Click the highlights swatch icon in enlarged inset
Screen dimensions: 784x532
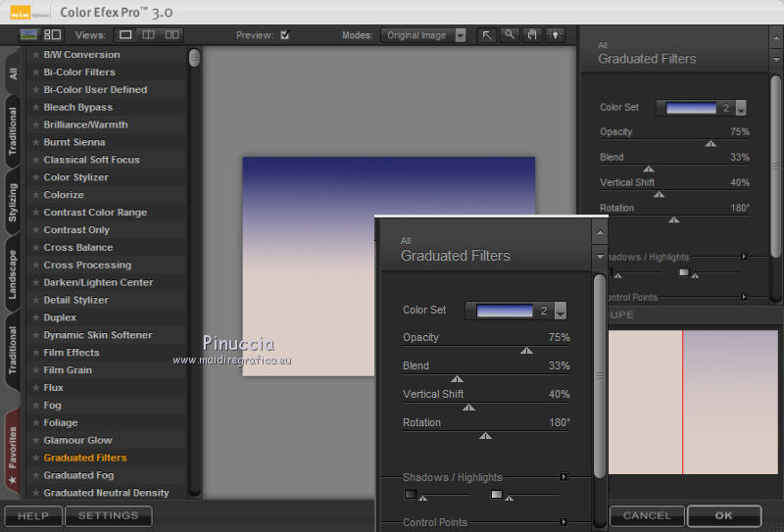497,494
